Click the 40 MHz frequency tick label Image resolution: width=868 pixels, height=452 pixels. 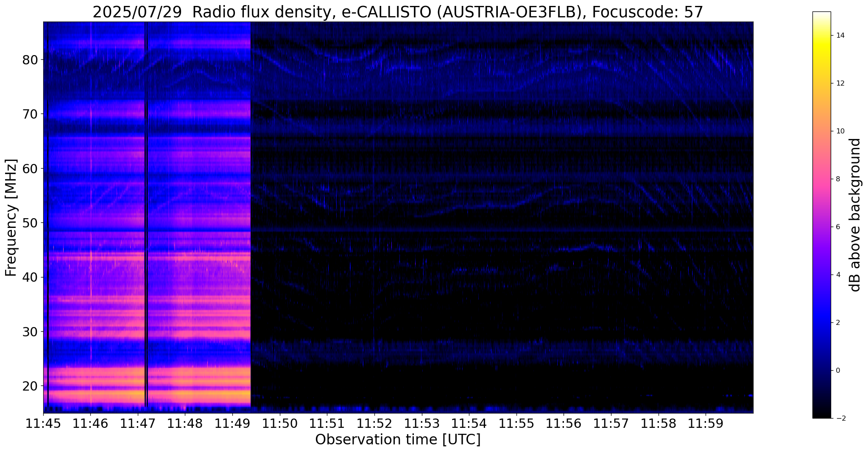[x=30, y=277]
